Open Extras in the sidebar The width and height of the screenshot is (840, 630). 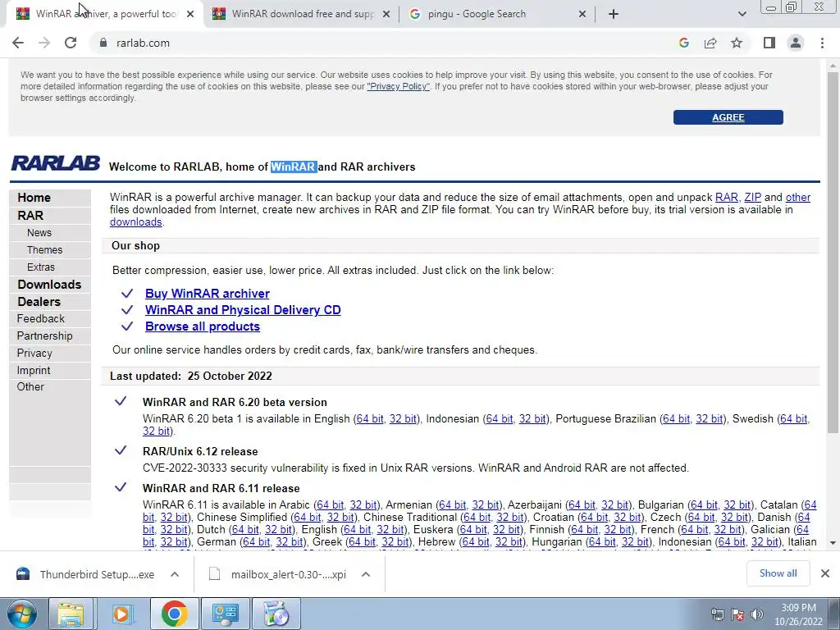[41, 267]
